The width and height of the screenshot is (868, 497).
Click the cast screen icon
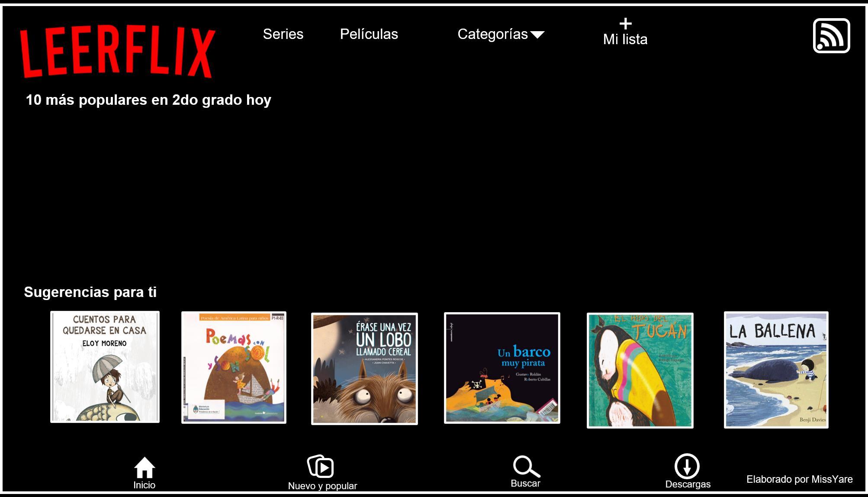831,35
